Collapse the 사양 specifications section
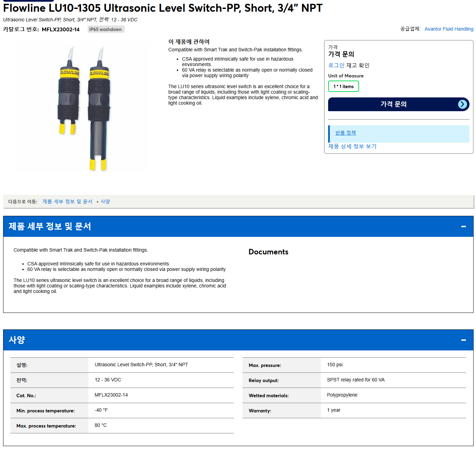The width and height of the screenshot is (476, 453). click(463, 340)
